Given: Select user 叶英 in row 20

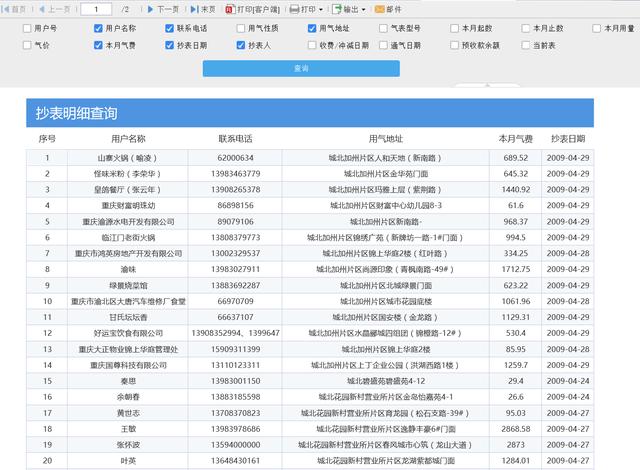Looking at the screenshot, I should (128, 461).
